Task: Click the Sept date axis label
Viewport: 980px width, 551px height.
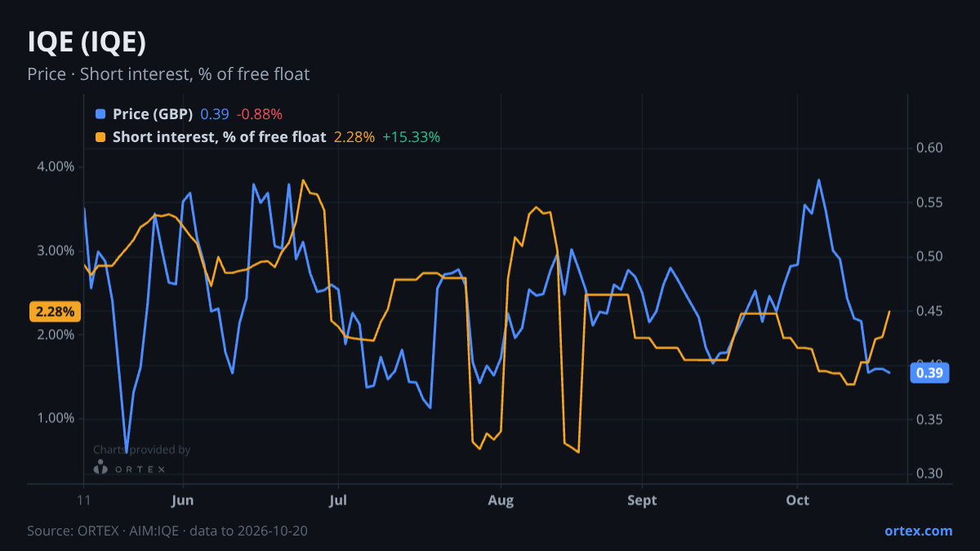Action: pyautogui.click(x=642, y=500)
